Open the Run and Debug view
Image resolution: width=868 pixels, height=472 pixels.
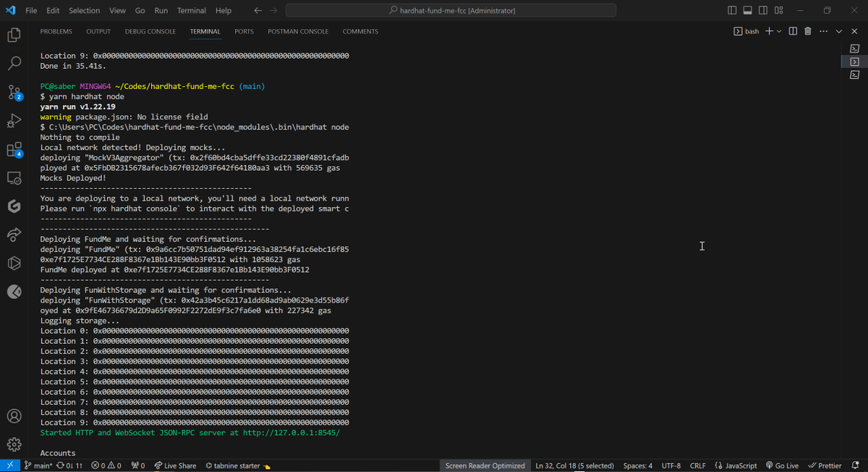click(x=14, y=120)
